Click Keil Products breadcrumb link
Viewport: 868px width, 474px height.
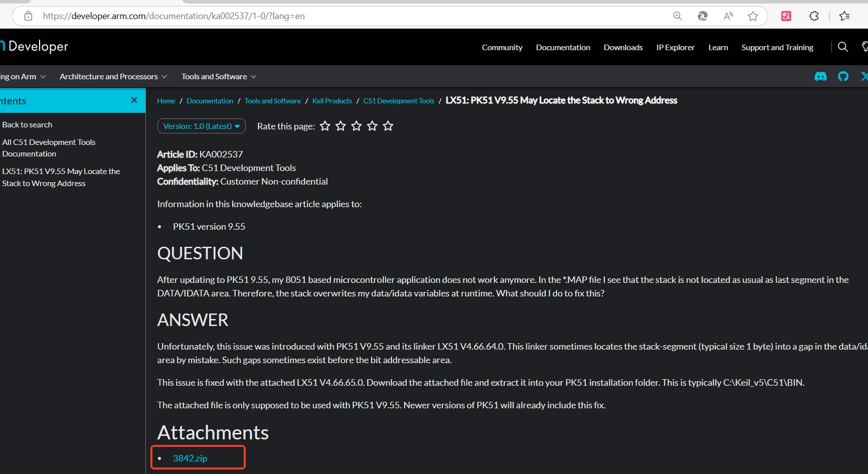(x=332, y=101)
